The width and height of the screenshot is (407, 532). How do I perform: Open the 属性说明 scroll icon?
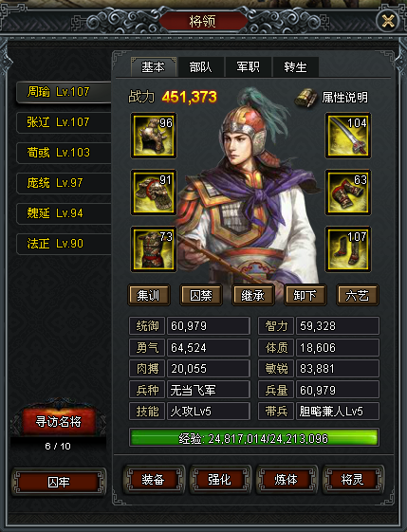pos(305,98)
